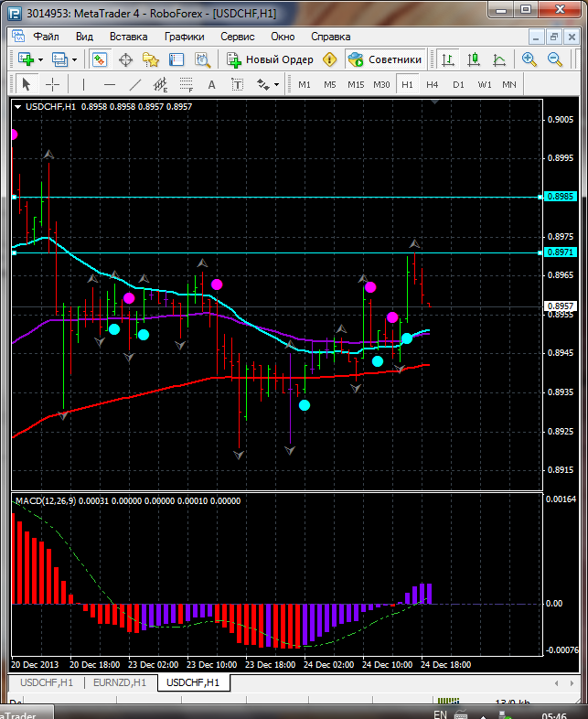Open the chart system menu icon
Screen dimensions: 588x719
pyautogui.click(x=18, y=37)
